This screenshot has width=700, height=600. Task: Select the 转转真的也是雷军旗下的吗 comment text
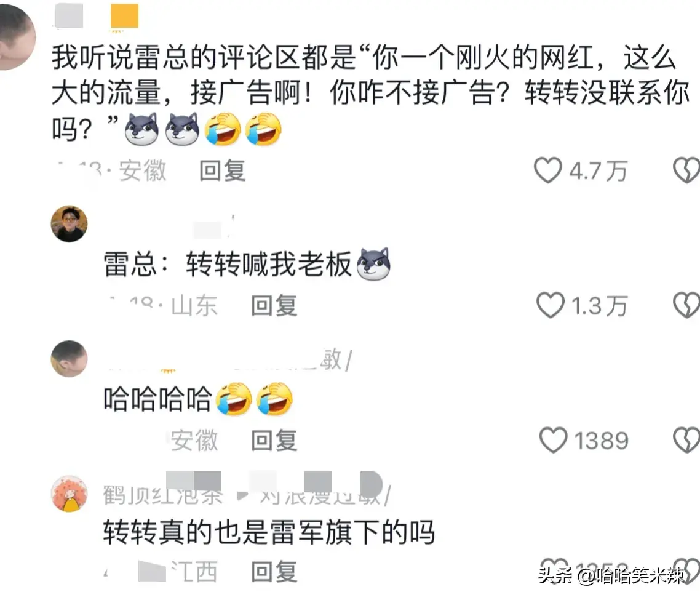click(269, 532)
